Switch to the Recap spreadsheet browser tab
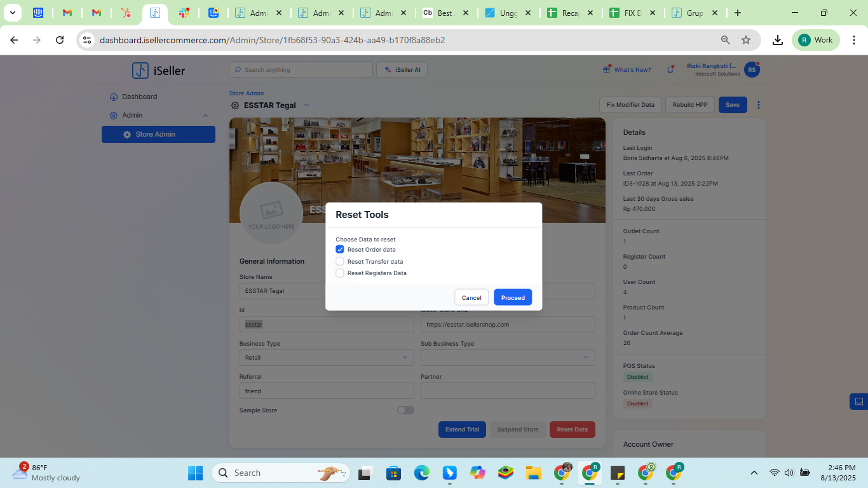The height and width of the screenshot is (488, 868). coord(569,13)
